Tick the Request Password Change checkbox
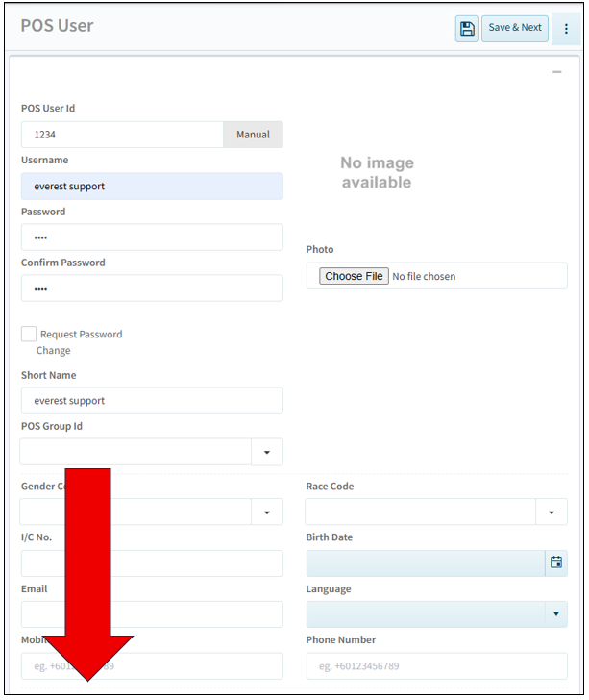The image size is (589, 700). click(29, 334)
